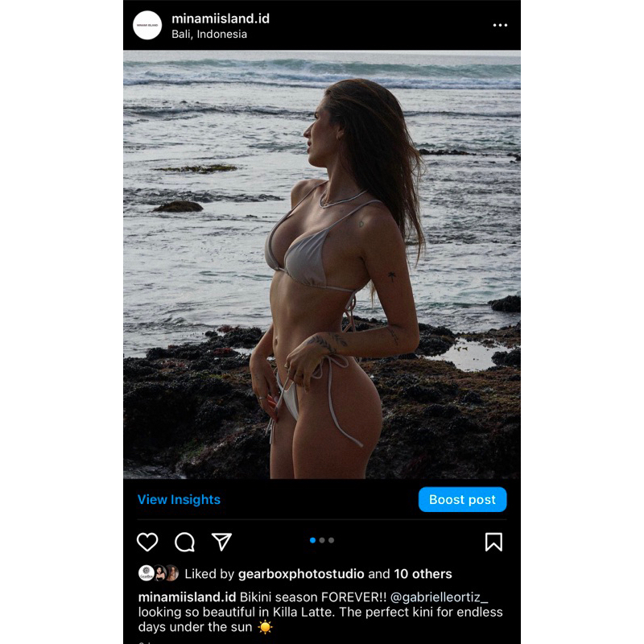644x644 pixels.
Task: Jump to the third carousel dot
Action: tap(332, 540)
